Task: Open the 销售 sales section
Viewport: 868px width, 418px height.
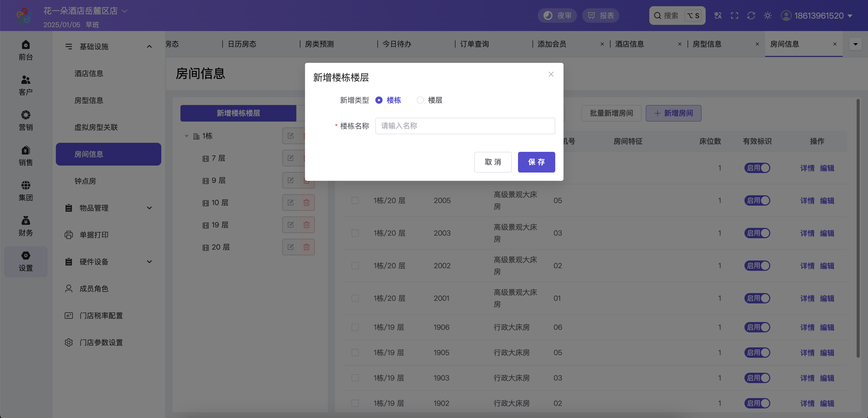Action: (x=26, y=156)
